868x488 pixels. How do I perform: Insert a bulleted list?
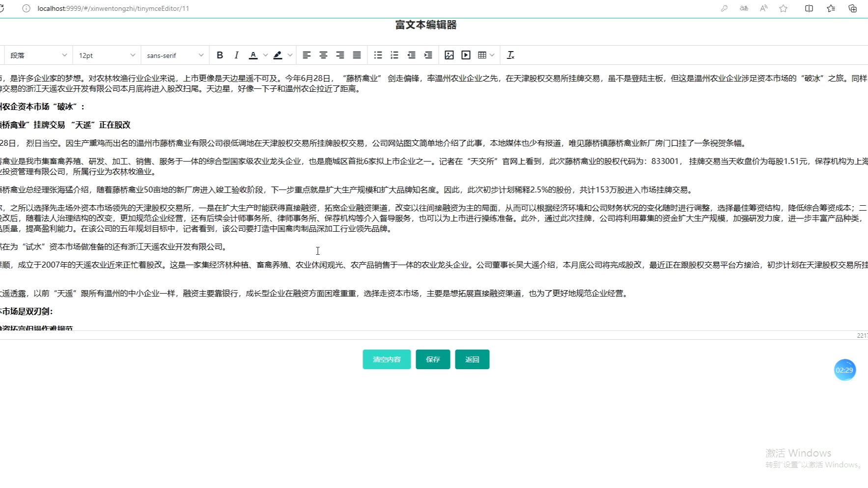[378, 55]
